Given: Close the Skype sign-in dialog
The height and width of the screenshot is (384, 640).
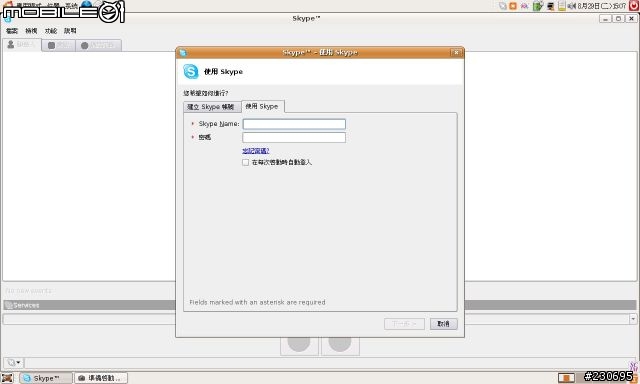Looking at the screenshot, I should (x=456, y=52).
